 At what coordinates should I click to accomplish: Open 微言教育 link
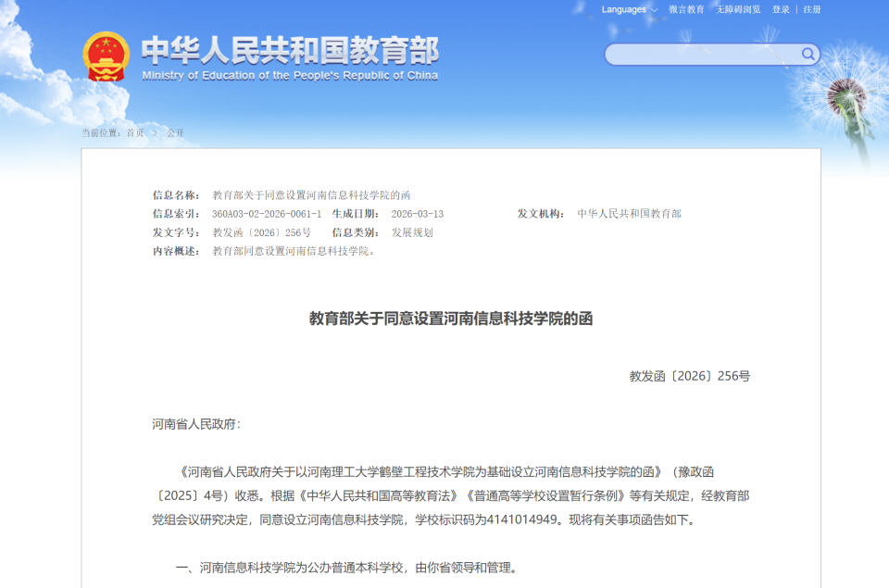click(x=686, y=9)
